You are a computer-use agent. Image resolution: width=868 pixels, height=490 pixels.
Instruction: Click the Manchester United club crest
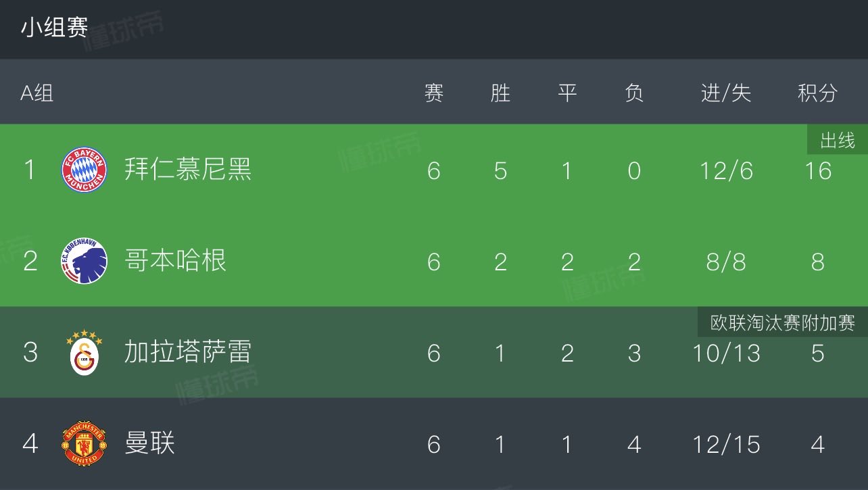click(85, 443)
